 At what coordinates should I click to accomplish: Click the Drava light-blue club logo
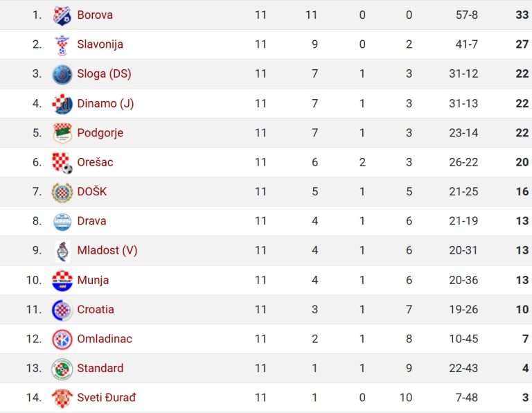pos(62,222)
